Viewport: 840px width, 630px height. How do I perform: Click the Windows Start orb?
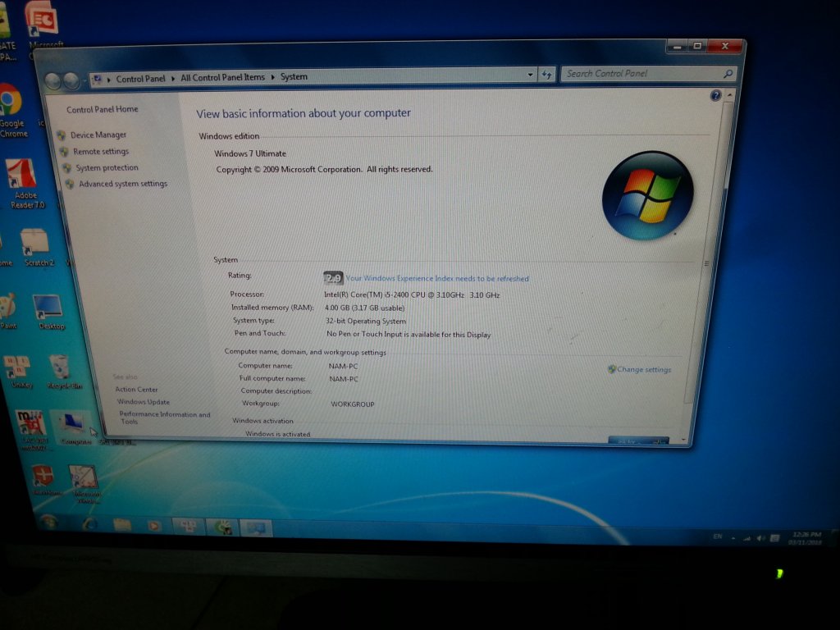click(48, 522)
